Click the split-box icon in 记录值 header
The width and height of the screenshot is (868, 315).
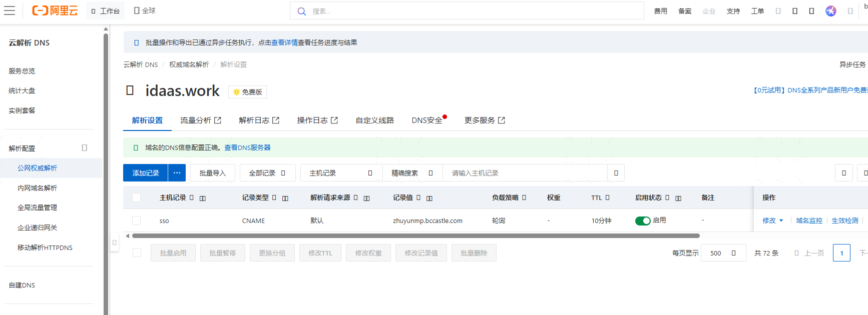pos(429,198)
